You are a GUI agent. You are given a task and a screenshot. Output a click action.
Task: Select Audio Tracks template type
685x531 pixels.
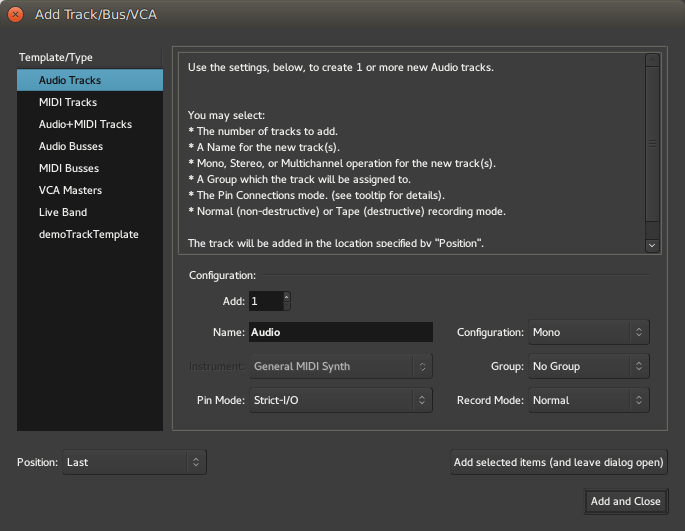click(x=90, y=80)
